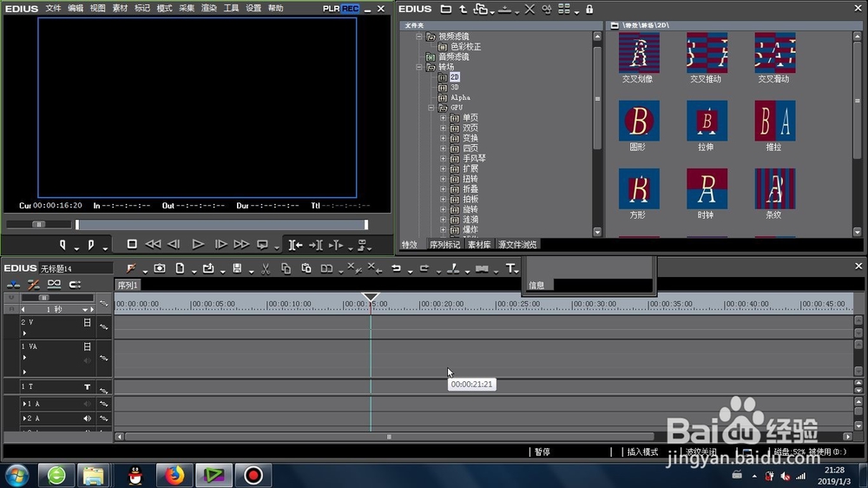
Task: Expand the 手风琴 folder
Action: coord(443,158)
